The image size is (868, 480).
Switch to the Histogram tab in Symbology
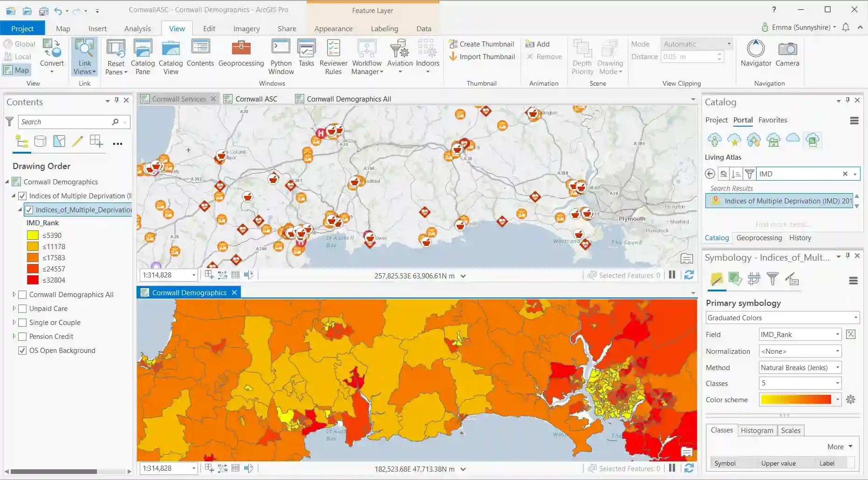click(x=757, y=430)
